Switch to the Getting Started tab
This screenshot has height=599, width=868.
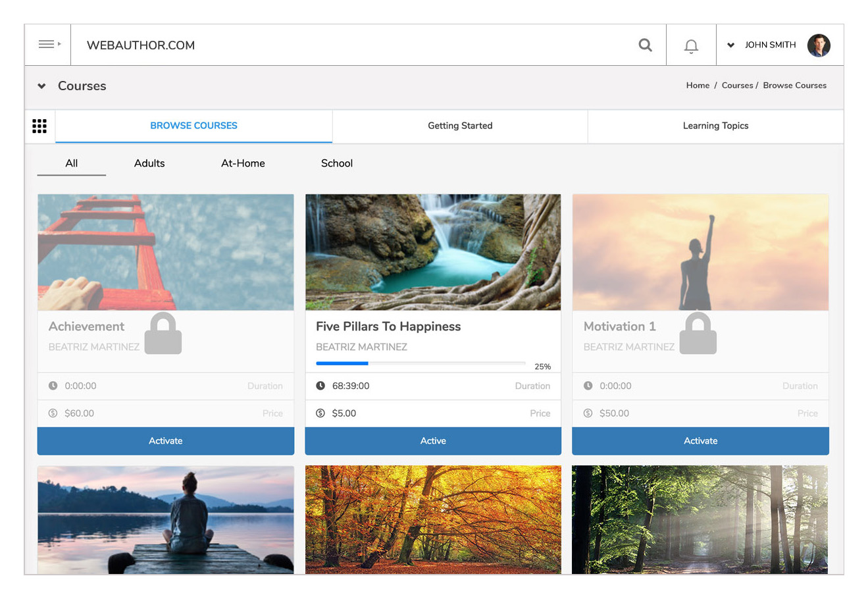[x=460, y=126]
